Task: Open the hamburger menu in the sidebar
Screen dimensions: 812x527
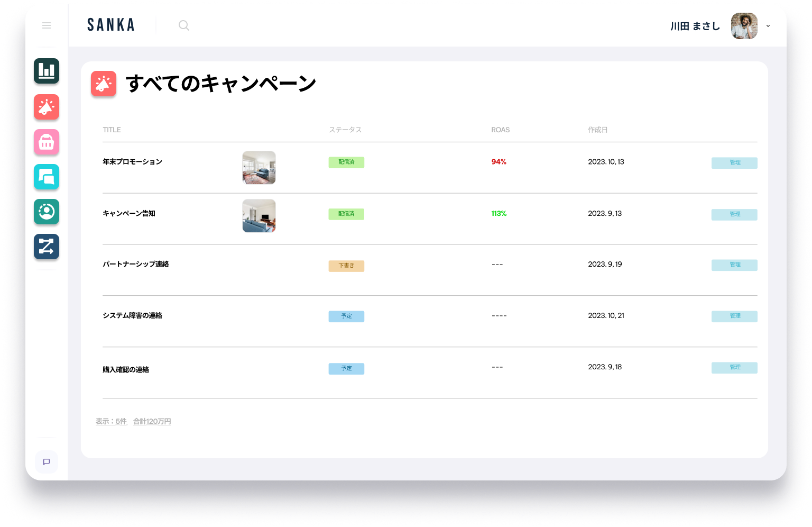Action: coord(47,25)
